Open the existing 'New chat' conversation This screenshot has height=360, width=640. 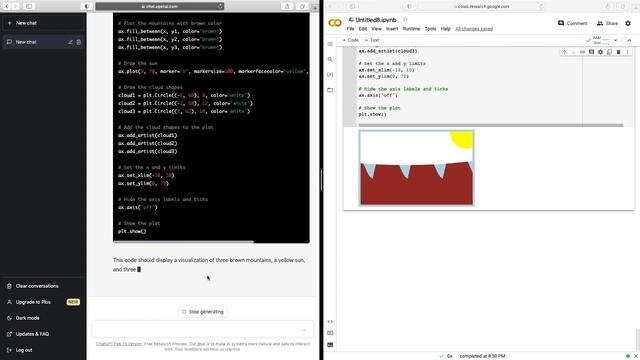(x=26, y=42)
